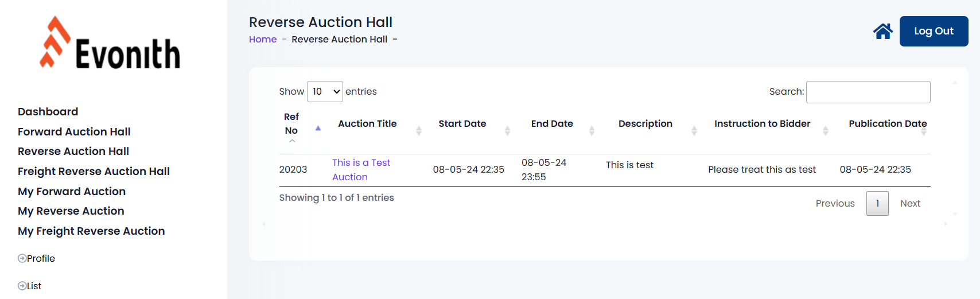Viewport: 980px width, 299px height.
Task: Sort table by Start Date arrows
Action: click(x=507, y=131)
